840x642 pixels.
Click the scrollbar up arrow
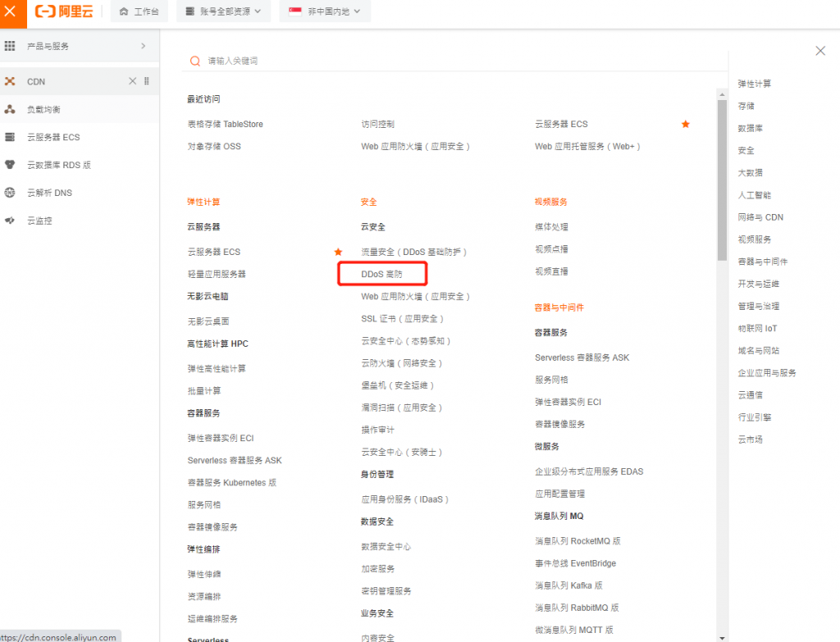(722, 94)
